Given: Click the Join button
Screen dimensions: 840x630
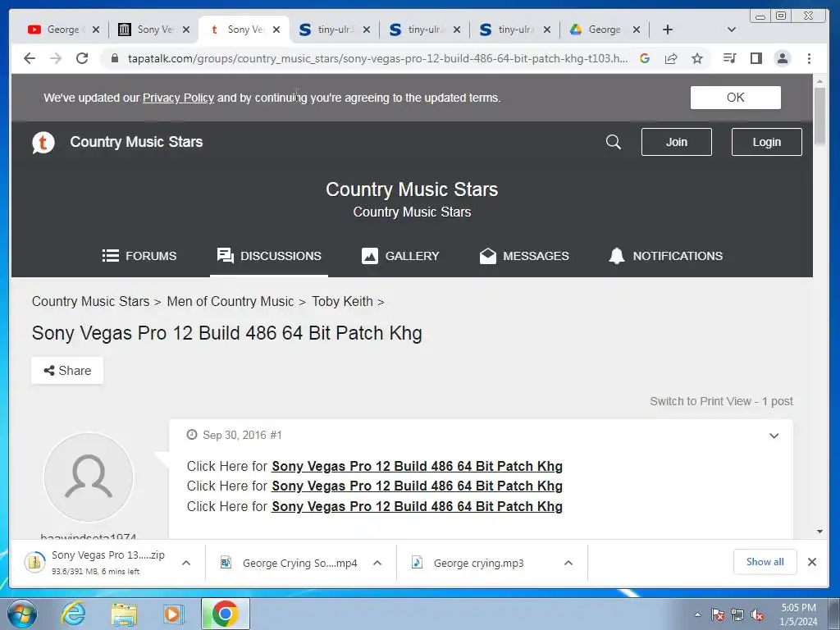Looking at the screenshot, I should point(677,142).
